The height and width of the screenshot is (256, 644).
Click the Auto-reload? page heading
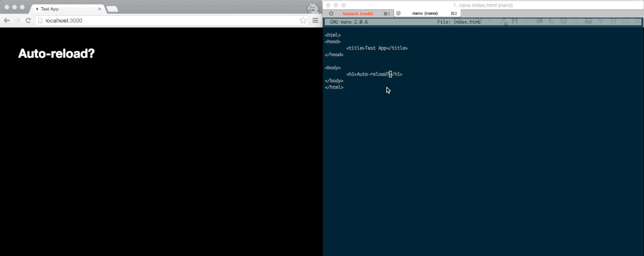[x=56, y=54]
